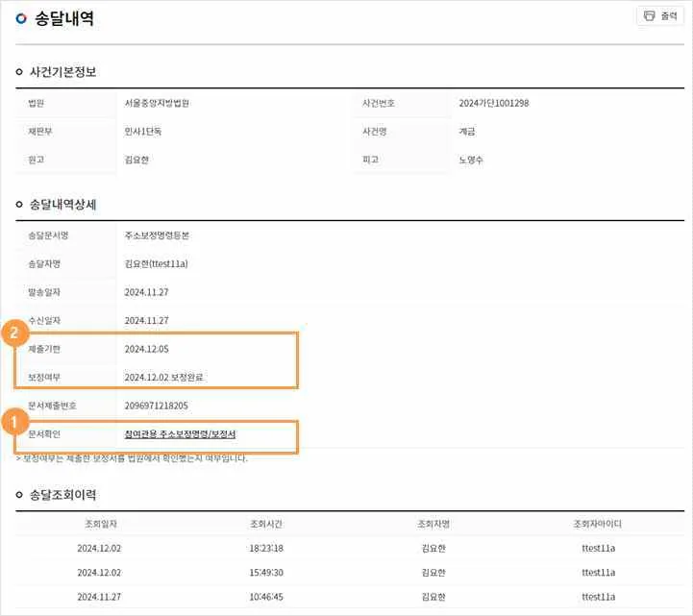The width and height of the screenshot is (693, 616).
Task: Click the lookup time 15:49:30
Action: point(266,573)
